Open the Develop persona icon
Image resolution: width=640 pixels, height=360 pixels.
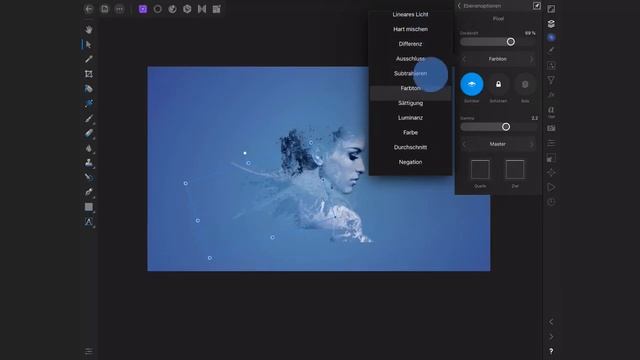pos(187,9)
